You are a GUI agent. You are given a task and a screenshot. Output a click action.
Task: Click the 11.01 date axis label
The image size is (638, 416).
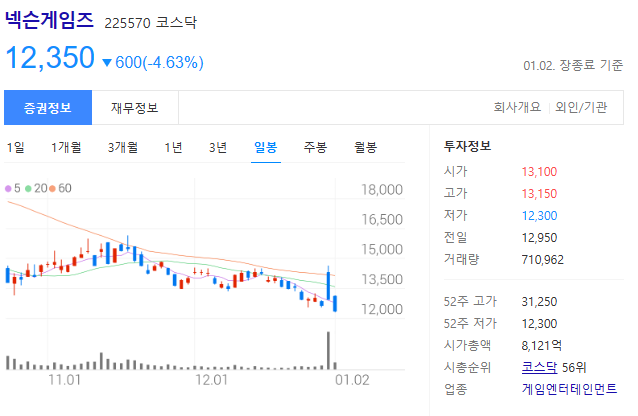coord(64,380)
